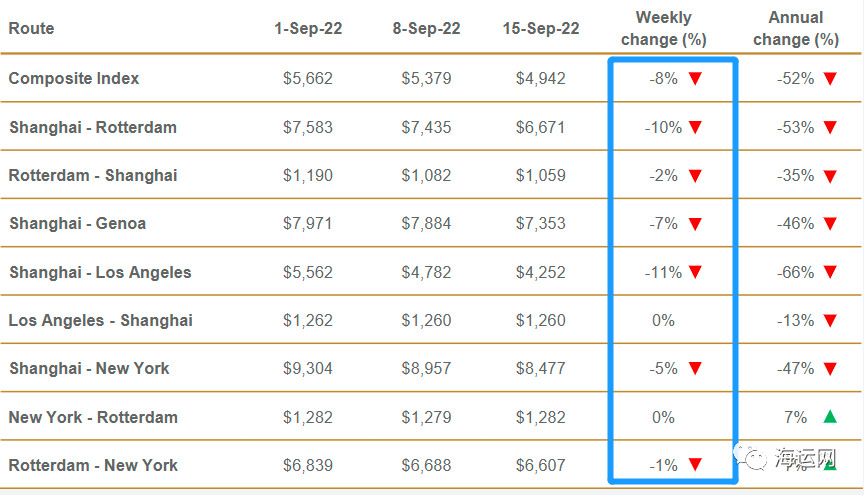Click the red down arrow beside -8% weekly change

(x=696, y=79)
